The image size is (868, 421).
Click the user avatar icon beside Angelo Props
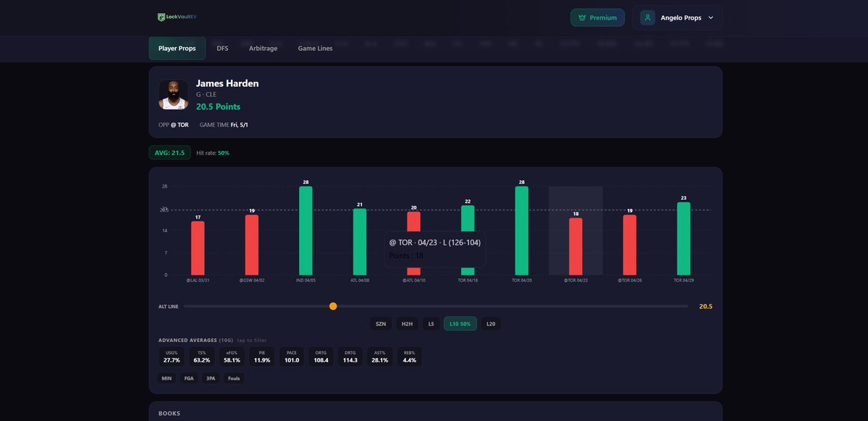[x=648, y=17]
